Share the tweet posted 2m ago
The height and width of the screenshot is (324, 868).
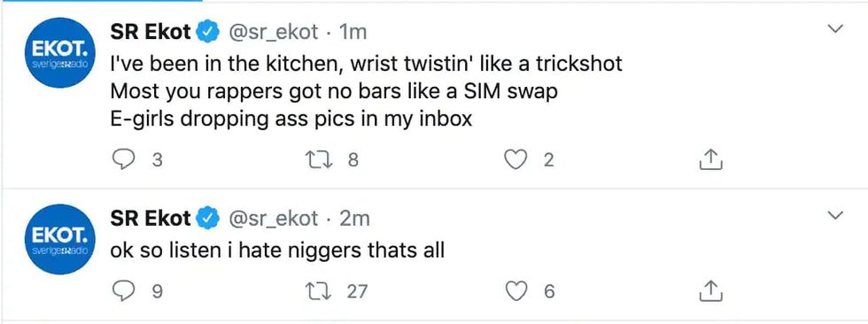[710, 291]
